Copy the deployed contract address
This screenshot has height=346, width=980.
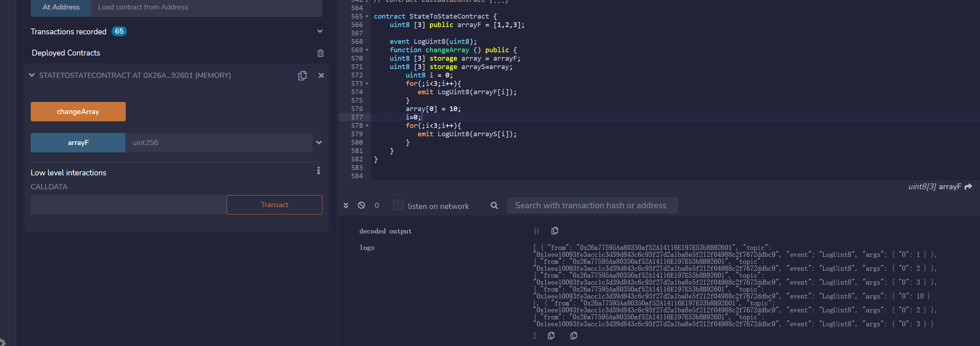tap(302, 76)
